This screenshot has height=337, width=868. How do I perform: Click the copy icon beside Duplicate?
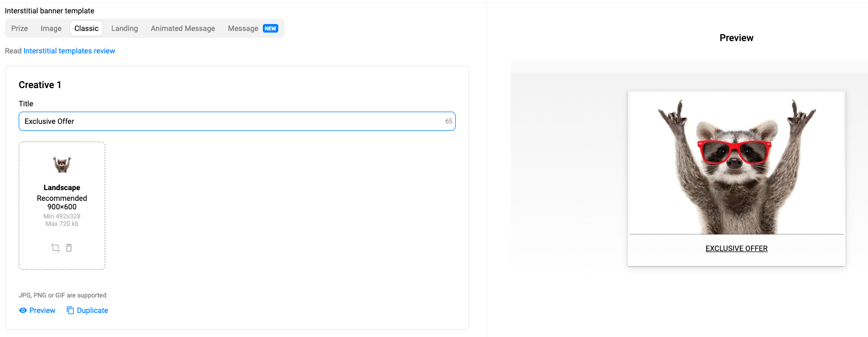pyautogui.click(x=70, y=310)
